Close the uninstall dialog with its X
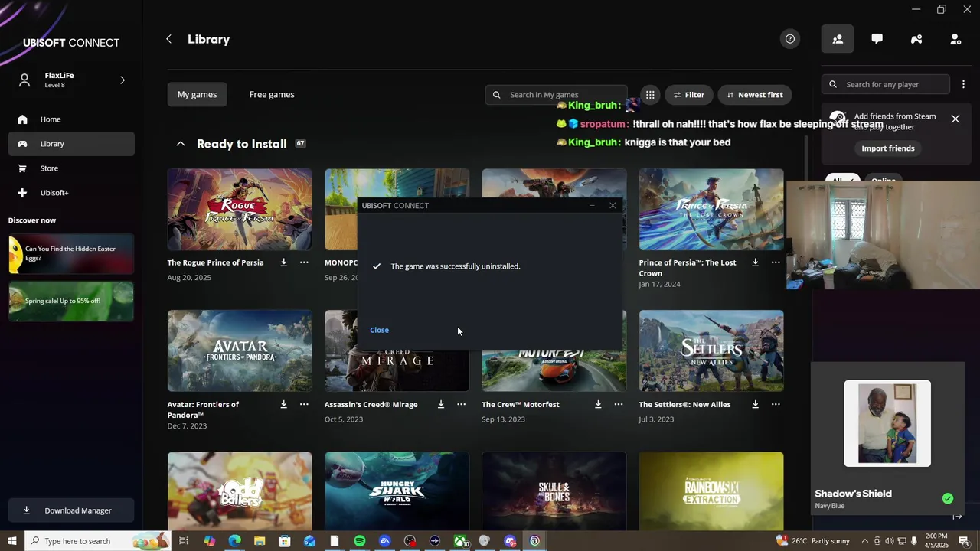Viewport: 980px width, 551px height. (x=612, y=205)
